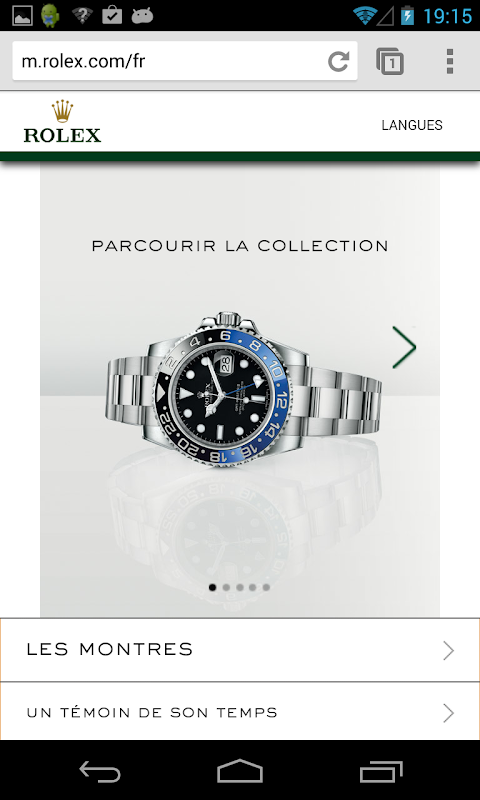Open the browser overflow menu
Viewport: 480px width, 800px height.
click(x=449, y=61)
